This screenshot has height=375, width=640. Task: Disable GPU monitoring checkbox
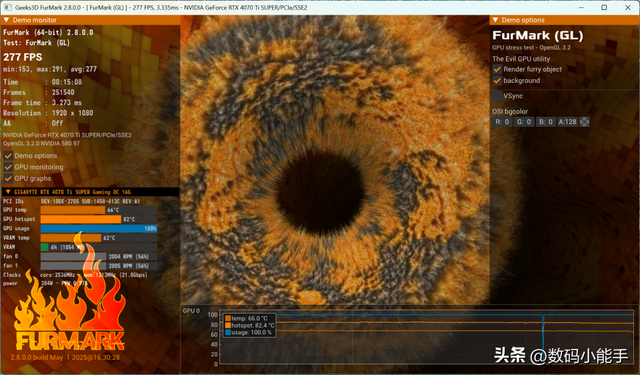pos(8,167)
